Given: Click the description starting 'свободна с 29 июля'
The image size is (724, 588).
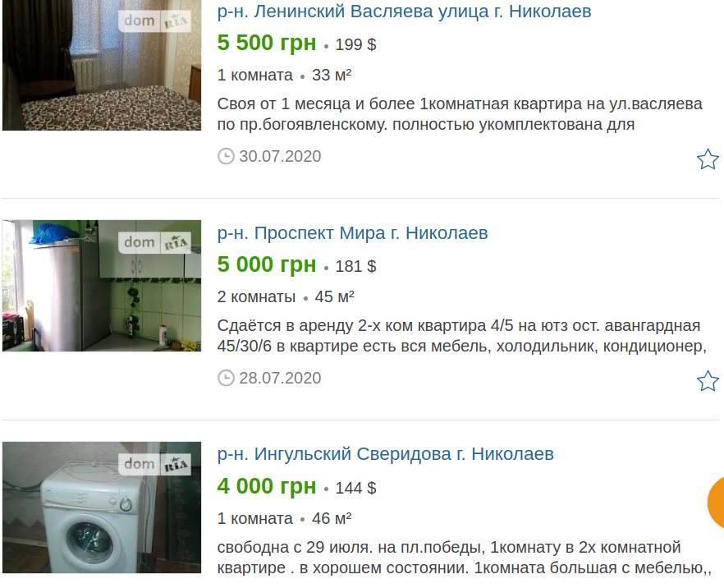Looking at the screenshot, I should tap(464, 558).
